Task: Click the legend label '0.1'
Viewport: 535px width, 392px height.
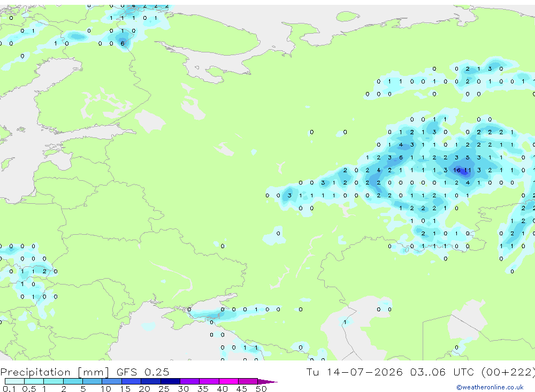Action: coord(9,389)
